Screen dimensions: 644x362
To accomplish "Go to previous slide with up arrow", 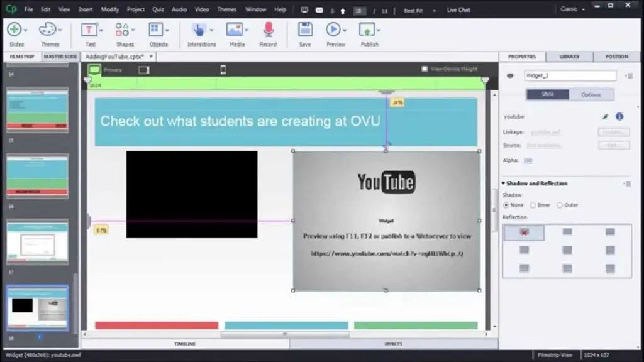I will (x=343, y=11).
